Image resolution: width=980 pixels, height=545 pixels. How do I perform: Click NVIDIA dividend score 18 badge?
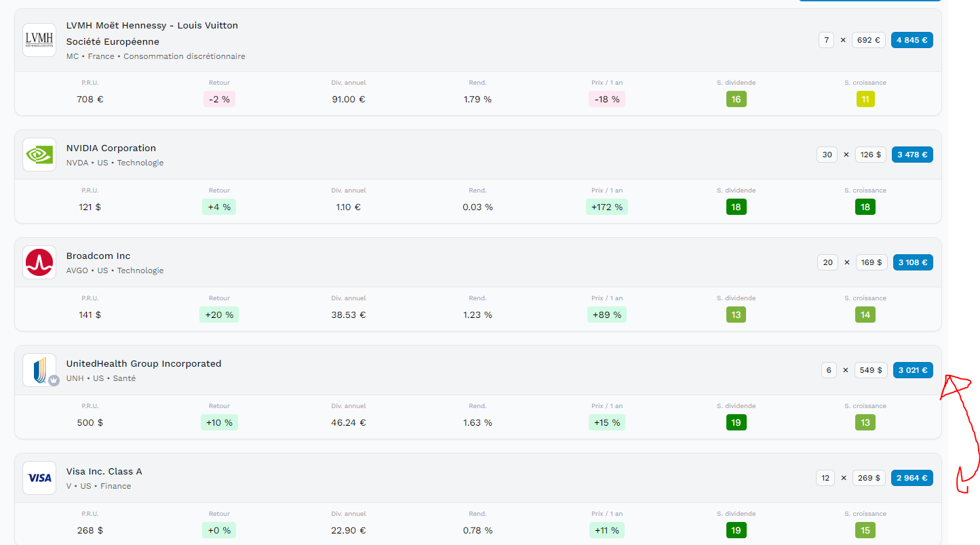click(x=736, y=207)
